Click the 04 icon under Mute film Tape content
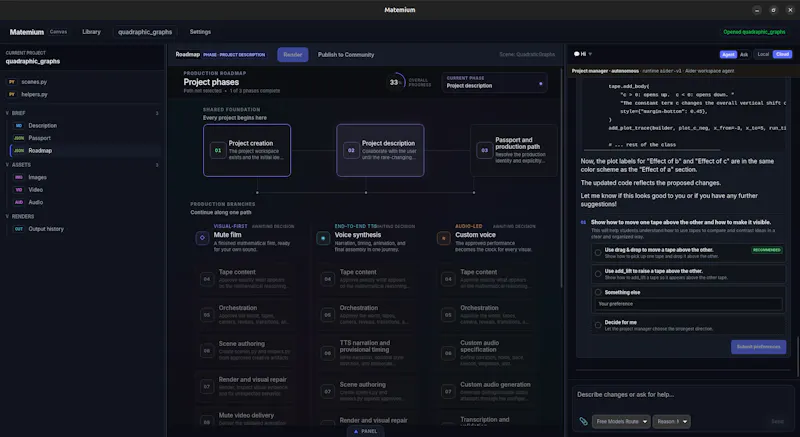 pos(207,279)
